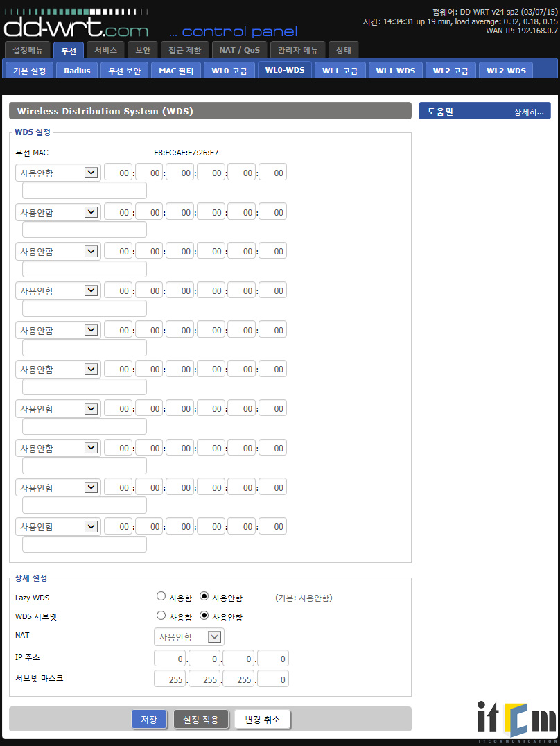Open the 관리자 메뉴 tab
This screenshot has height=746, width=560.
(297, 50)
